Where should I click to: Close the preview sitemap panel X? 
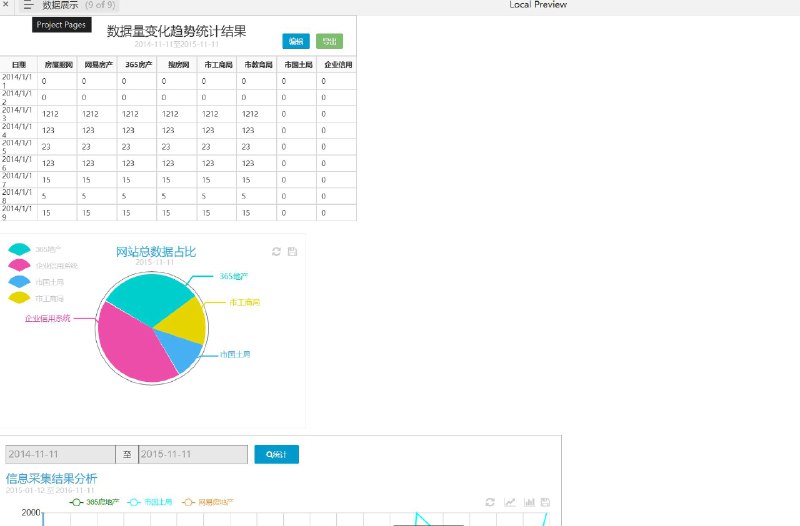click(x=6, y=4)
